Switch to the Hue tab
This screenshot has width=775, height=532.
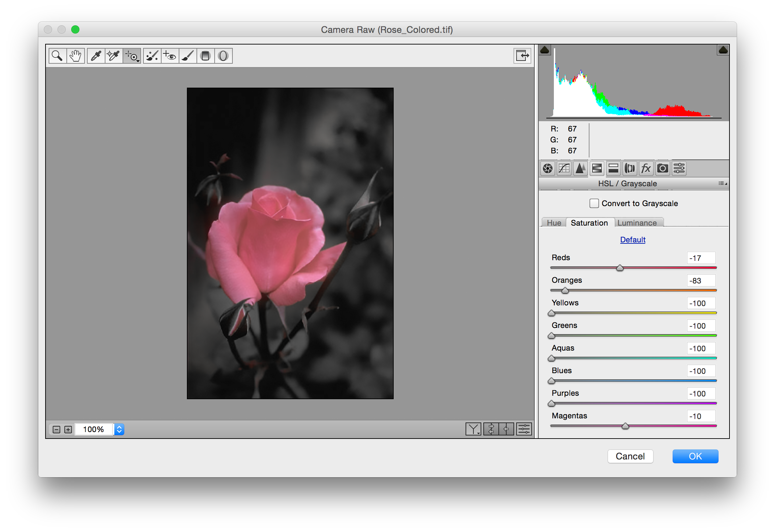[554, 223]
